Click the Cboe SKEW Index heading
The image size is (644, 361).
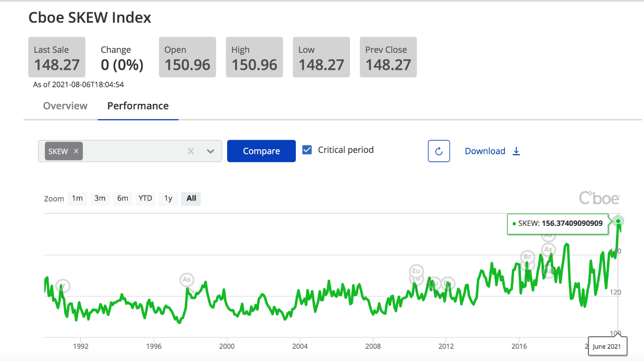[90, 18]
